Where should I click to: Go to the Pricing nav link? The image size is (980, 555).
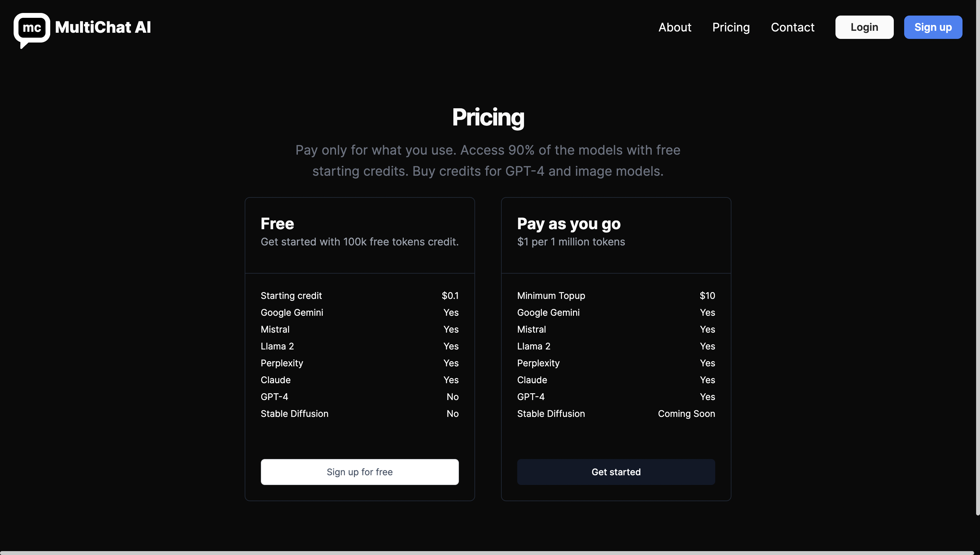pyautogui.click(x=731, y=28)
